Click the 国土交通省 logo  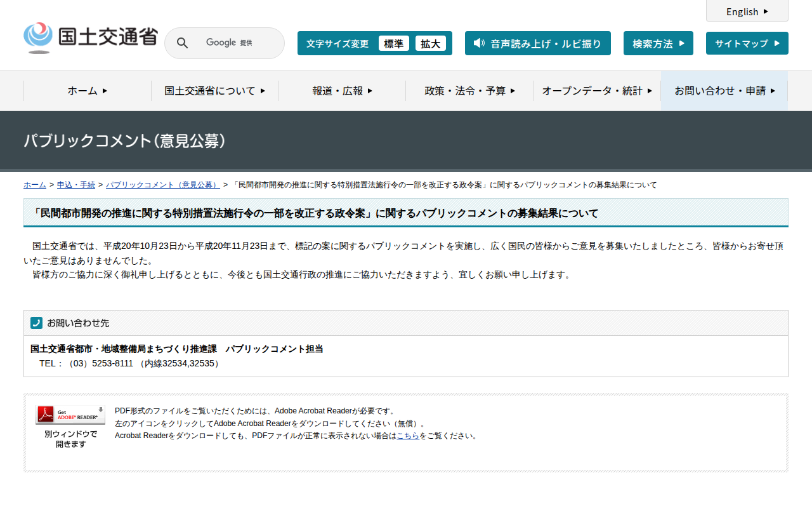[x=90, y=38]
